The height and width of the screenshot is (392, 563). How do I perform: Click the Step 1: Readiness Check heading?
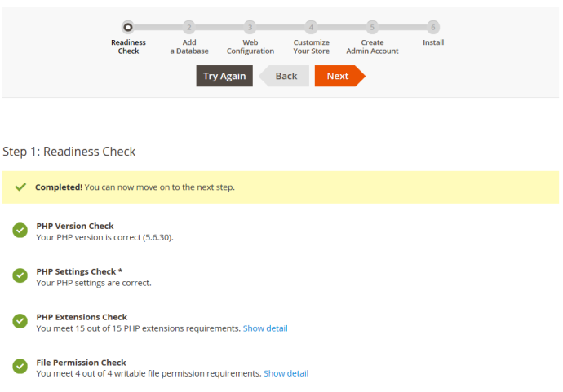coord(69,152)
